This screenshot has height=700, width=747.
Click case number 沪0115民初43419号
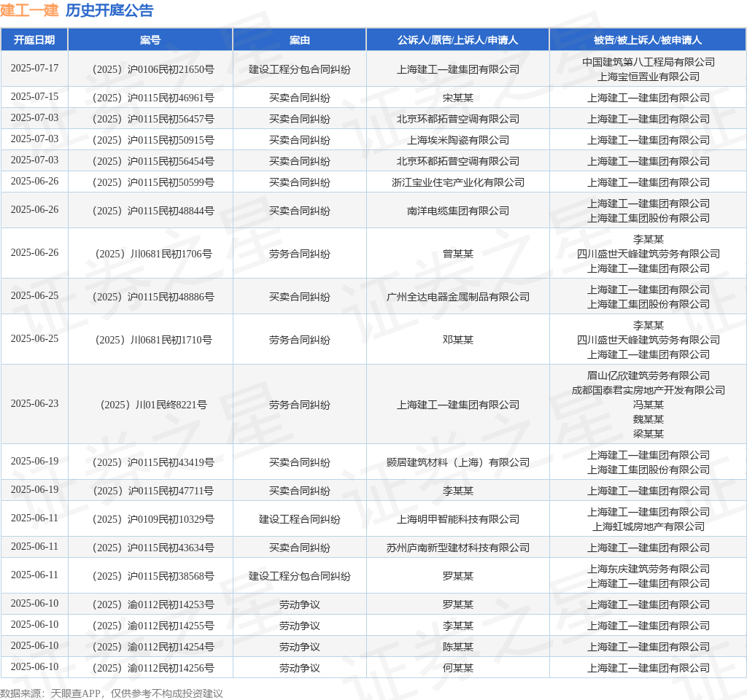click(x=153, y=462)
